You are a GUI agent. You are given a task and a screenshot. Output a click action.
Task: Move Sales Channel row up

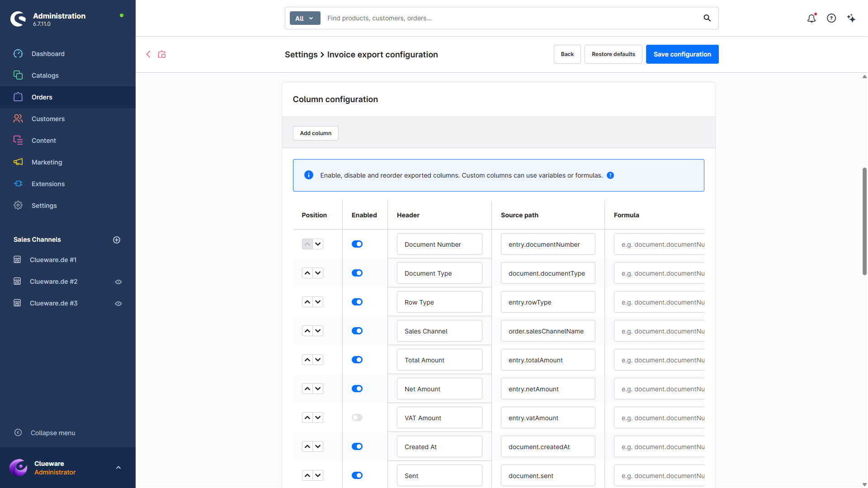307,331
